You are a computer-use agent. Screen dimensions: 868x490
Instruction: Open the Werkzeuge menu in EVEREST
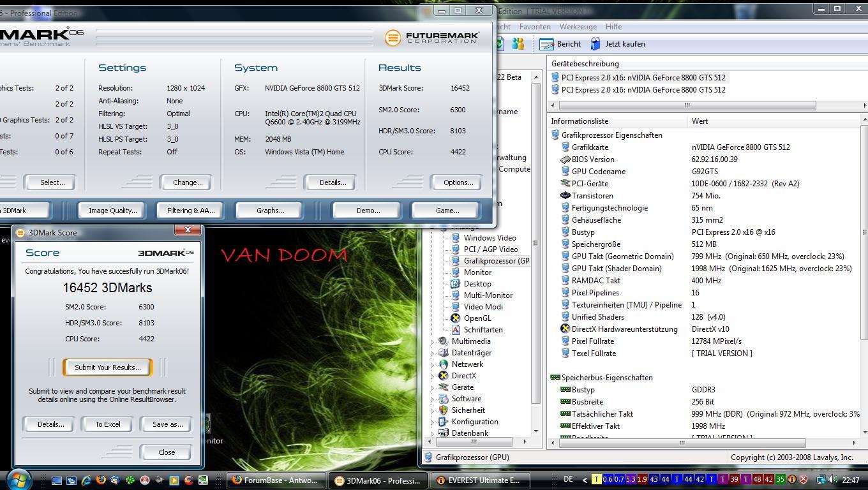coord(578,27)
